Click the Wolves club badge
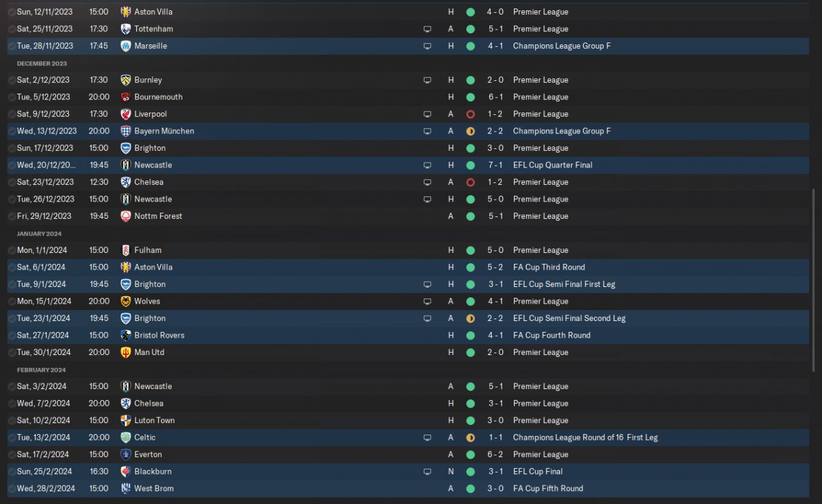The image size is (822, 504). (126, 301)
